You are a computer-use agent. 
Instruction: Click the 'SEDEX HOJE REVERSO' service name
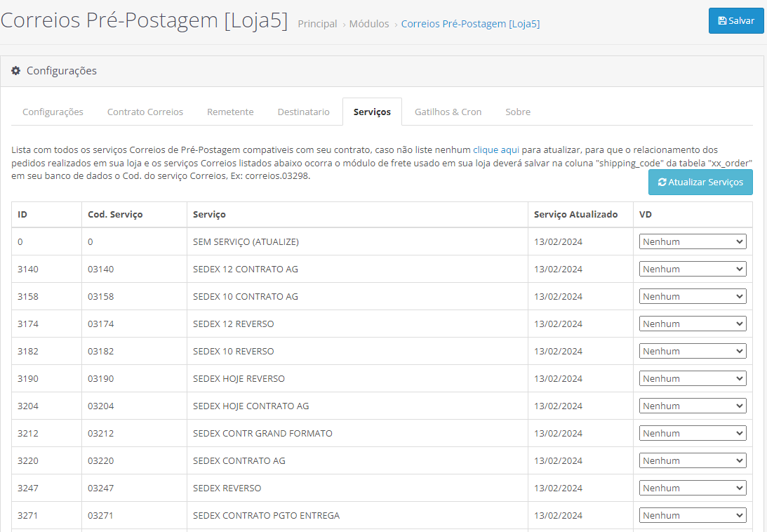(239, 379)
